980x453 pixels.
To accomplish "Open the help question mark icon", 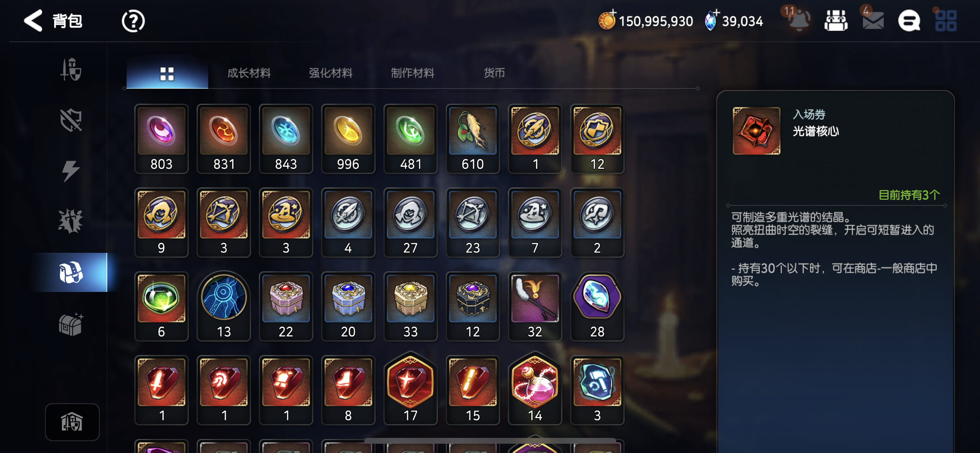I will 133,21.
